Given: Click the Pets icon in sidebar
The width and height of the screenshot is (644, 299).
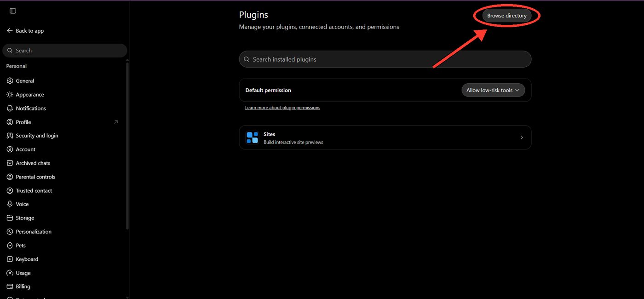Looking at the screenshot, I should click(10, 246).
